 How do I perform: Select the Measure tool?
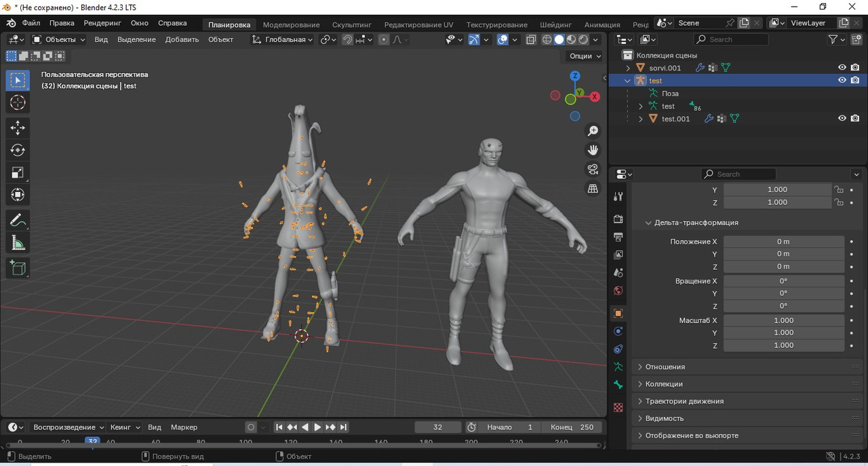[18, 243]
